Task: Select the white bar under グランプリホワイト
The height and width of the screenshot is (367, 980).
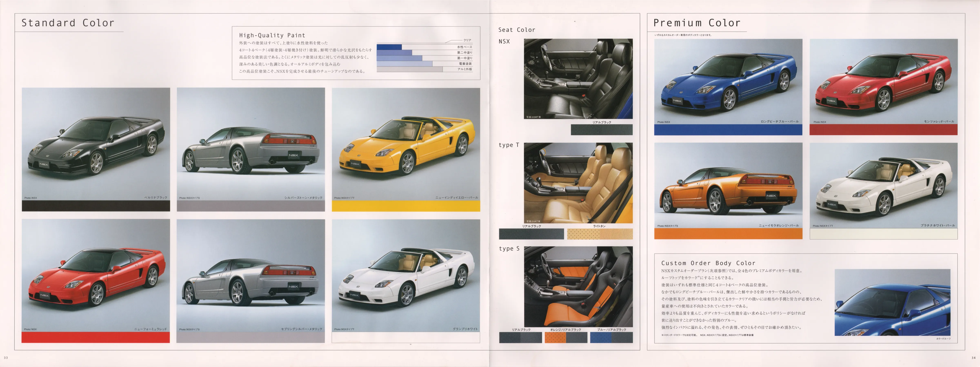Action: (406, 337)
